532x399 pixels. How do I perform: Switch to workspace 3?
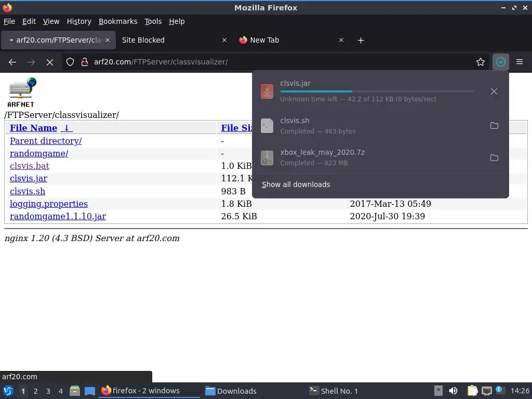pyautogui.click(x=48, y=391)
